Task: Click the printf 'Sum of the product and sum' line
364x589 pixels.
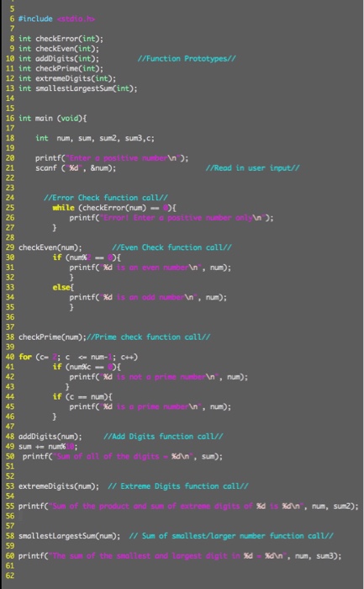Action: point(188,506)
